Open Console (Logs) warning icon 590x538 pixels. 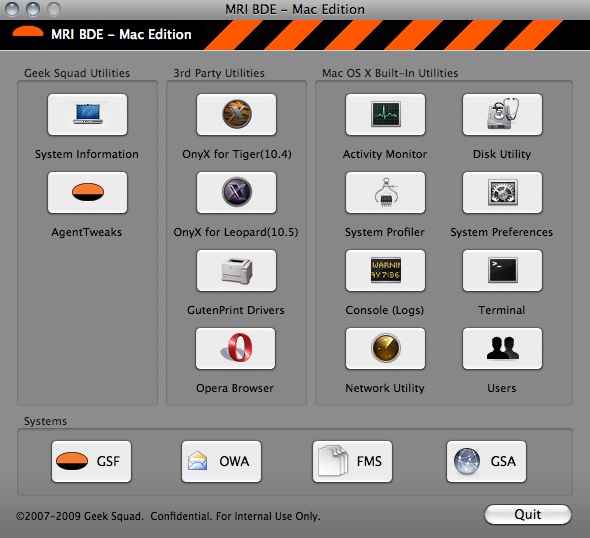pyautogui.click(x=385, y=270)
